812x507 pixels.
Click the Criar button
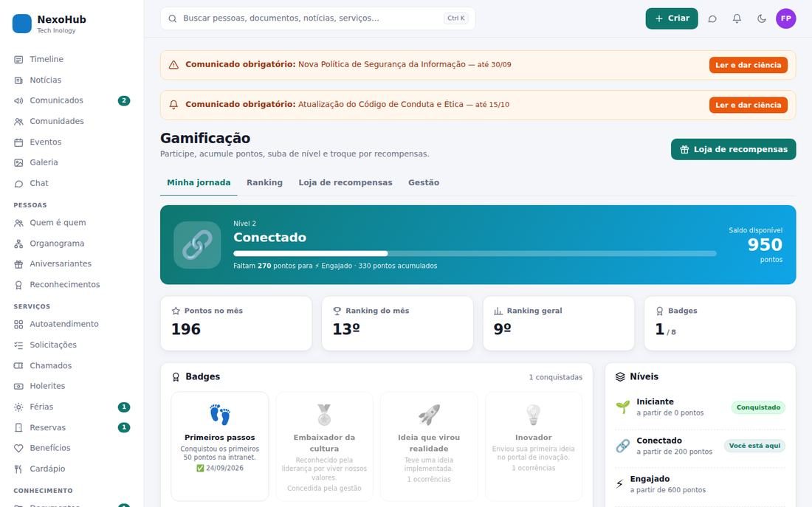pos(672,18)
